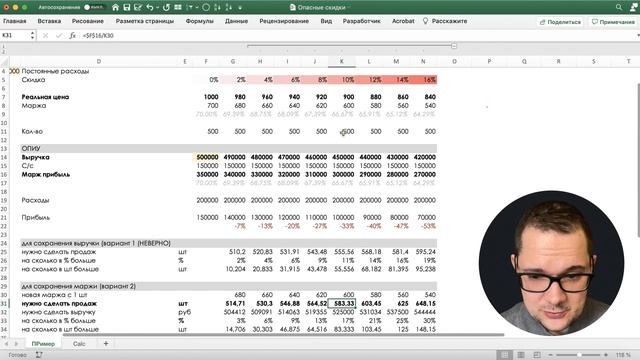
Task: Open the Разработчик ribbon tab
Action: (362, 21)
